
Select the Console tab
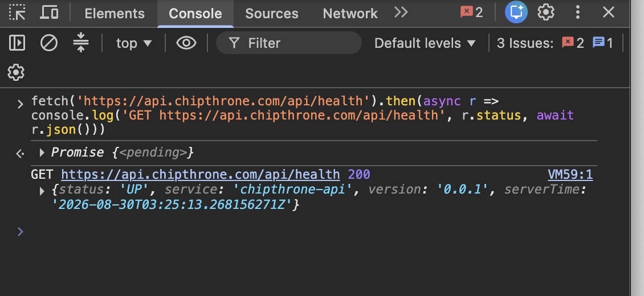195,14
